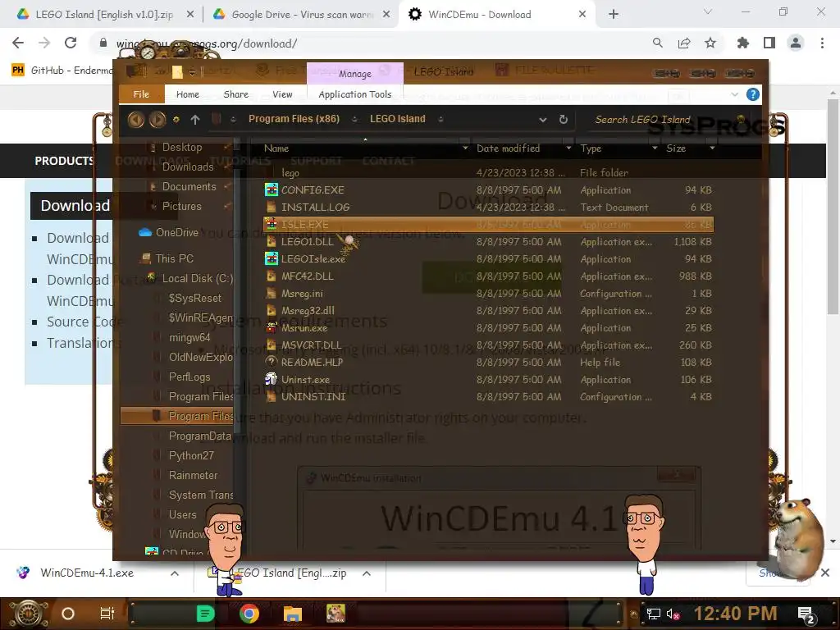Open the Chrome extensions puzzle icon
The height and width of the screenshot is (630, 840).
(742, 43)
